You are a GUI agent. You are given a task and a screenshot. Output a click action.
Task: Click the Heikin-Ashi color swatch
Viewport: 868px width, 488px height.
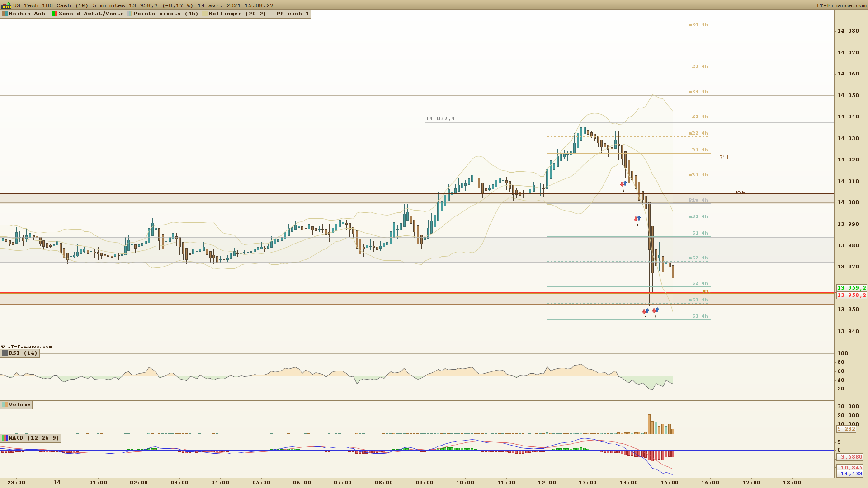[x=5, y=14]
